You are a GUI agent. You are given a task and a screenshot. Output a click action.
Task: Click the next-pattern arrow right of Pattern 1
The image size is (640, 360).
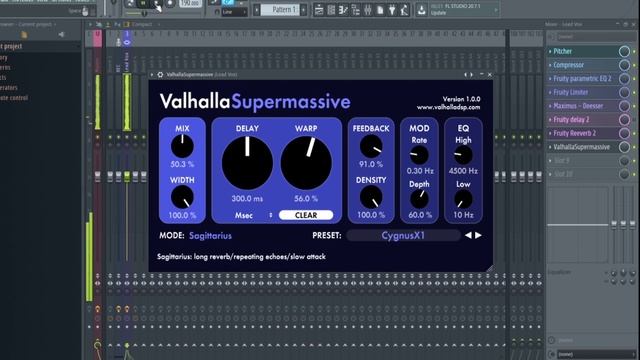[304, 10]
